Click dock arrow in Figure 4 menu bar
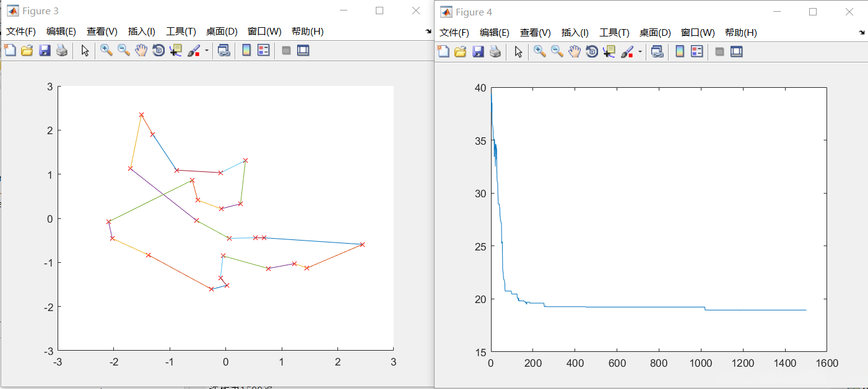This screenshot has height=389, width=868. tap(862, 32)
